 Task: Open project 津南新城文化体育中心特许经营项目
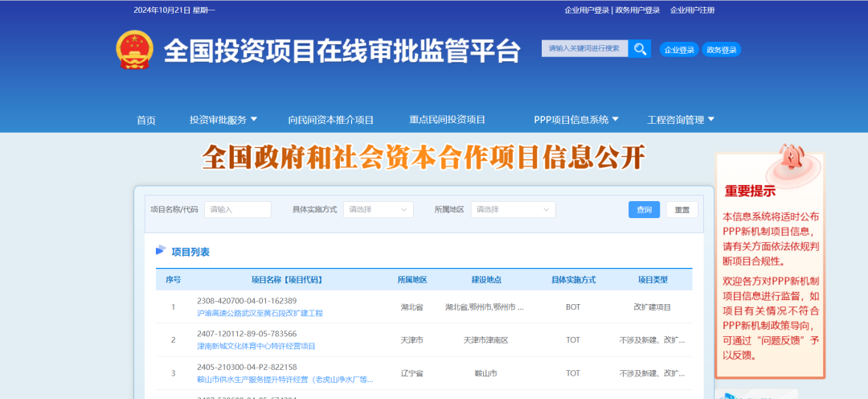[x=256, y=347]
